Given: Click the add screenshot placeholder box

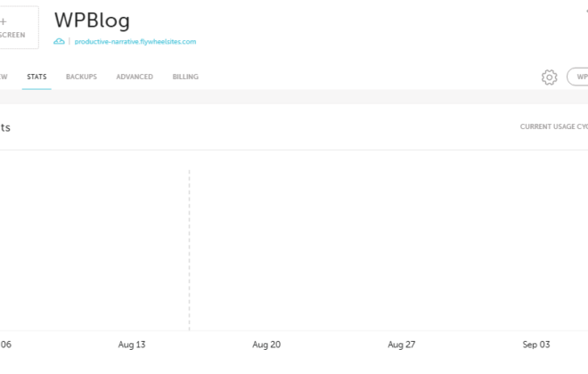Looking at the screenshot, I should (x=19, y=28).
